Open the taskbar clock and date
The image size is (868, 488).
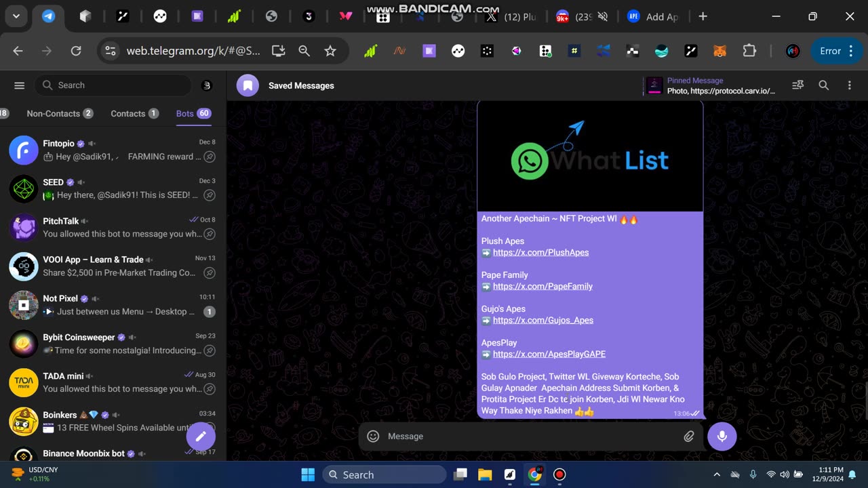831,474
